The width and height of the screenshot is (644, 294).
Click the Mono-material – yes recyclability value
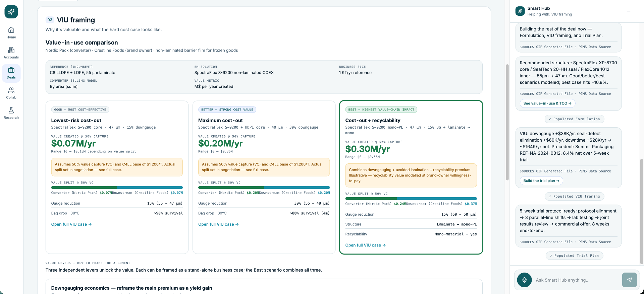[x=455, y=234]
